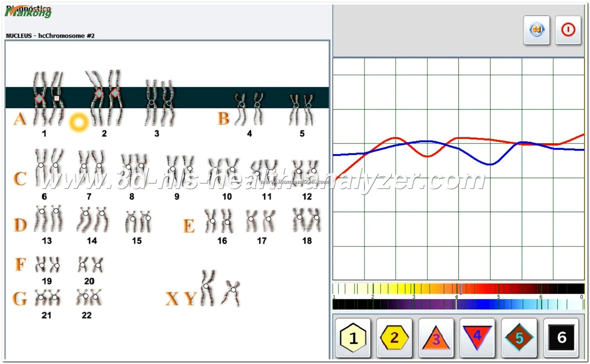
Task: Click the black square level 6 icon
Action: (561, 337)
